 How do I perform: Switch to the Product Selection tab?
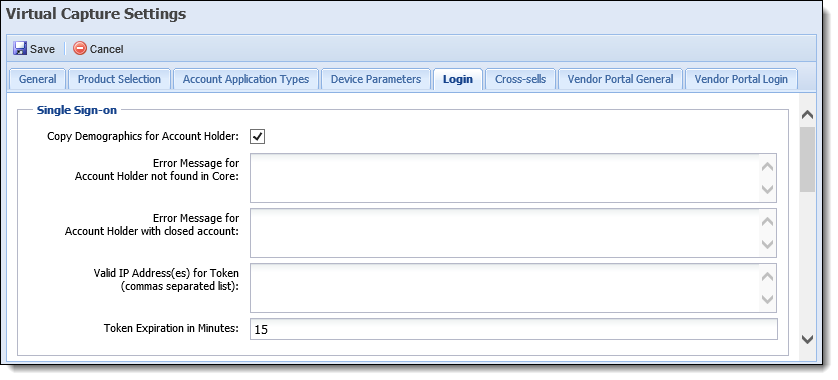pos(119,79)
